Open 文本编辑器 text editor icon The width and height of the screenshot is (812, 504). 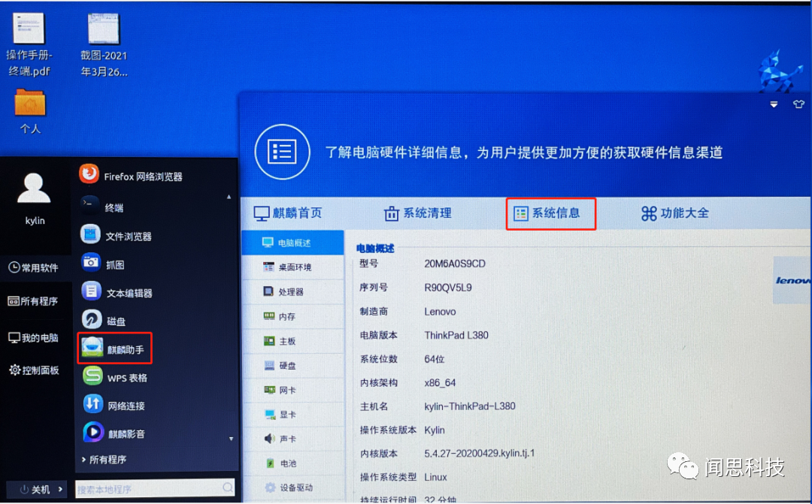tap(91, 291)
